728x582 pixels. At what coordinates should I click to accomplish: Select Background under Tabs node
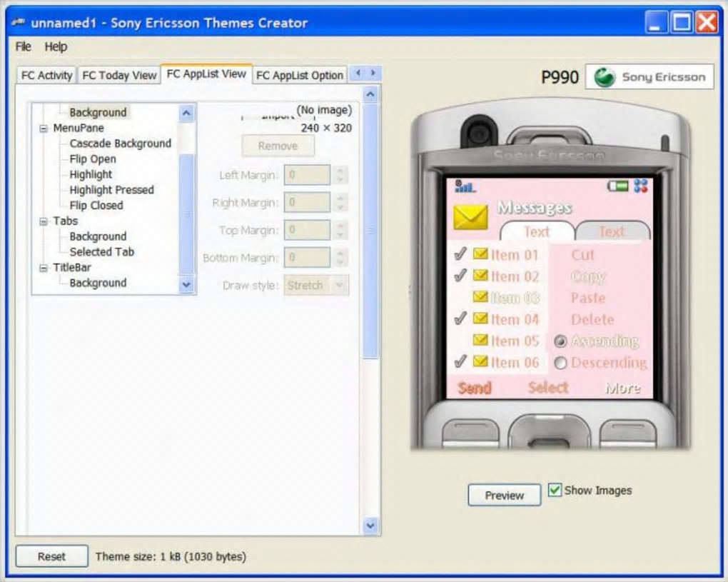[x=98, y=236]
